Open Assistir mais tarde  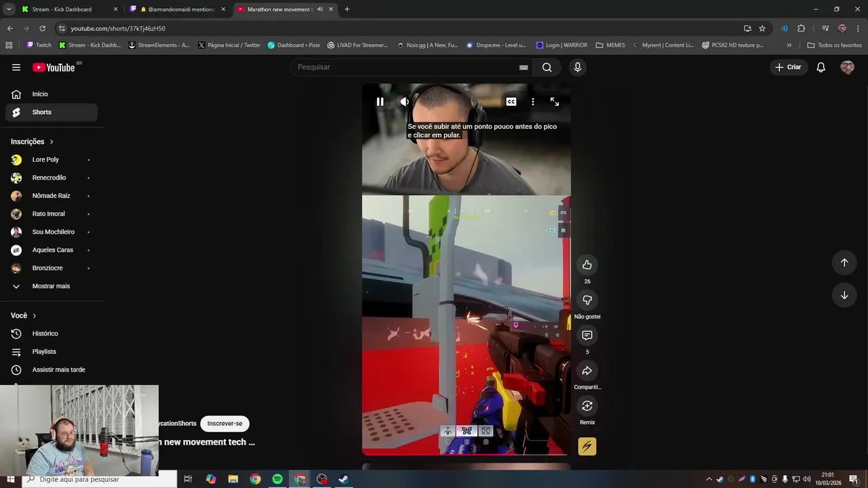click(52, 369)
